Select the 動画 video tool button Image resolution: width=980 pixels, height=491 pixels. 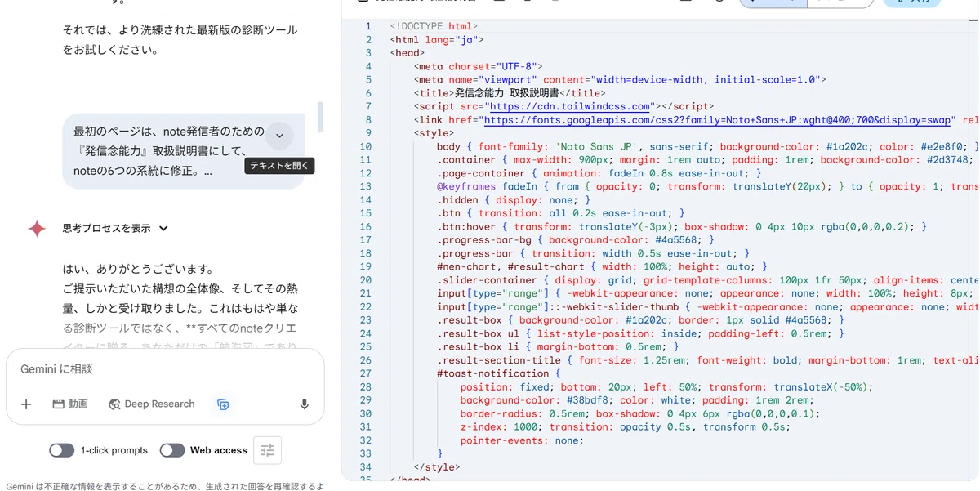pyautogui.click(x=70, y=404)
